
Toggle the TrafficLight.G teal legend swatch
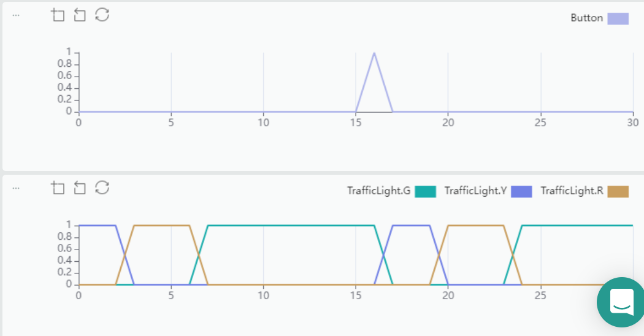tap(425, 191)
